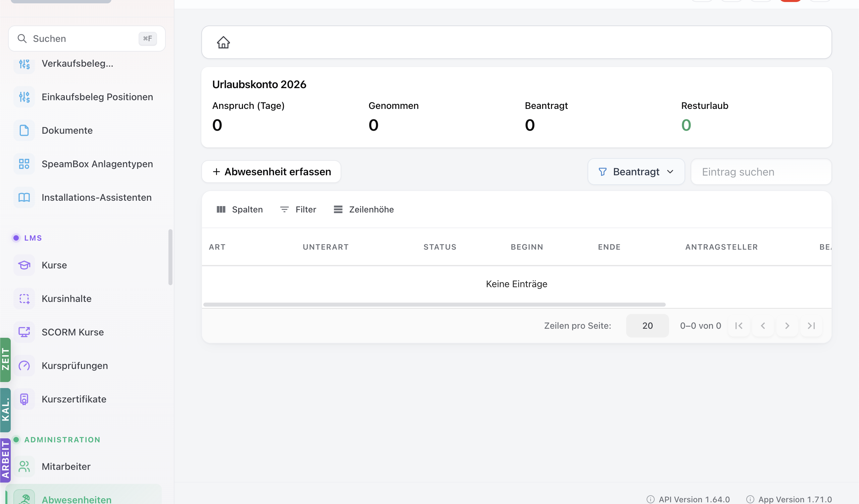Open SpeamBox Anlagentypen grid icon
The image size is (859, 504).
(24, 164)
